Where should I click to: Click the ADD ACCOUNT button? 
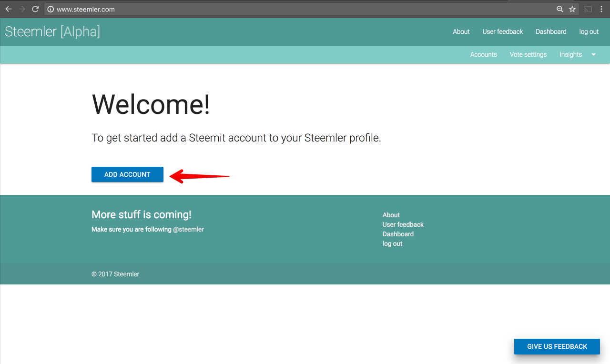[x=127, y=174]
